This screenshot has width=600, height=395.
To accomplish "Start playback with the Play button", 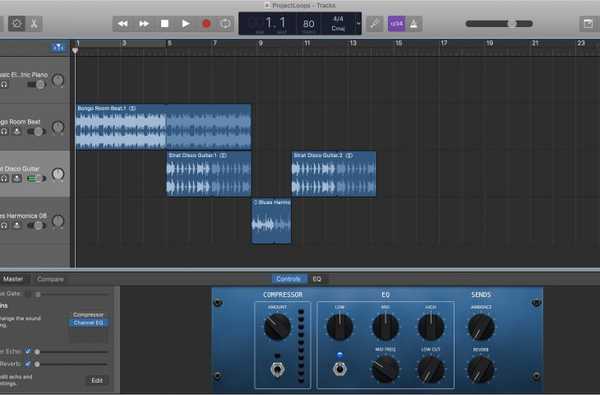I will tap(186, 24).
